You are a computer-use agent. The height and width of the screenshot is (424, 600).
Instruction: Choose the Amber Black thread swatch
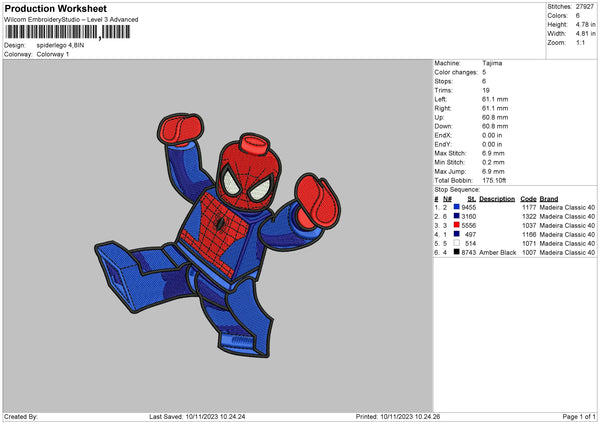(456, 252)
